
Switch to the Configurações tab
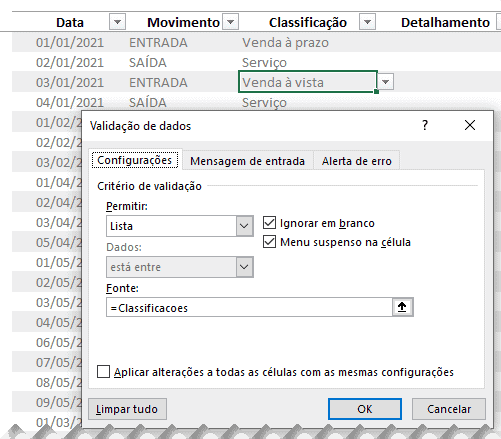[x=135, y=160]
